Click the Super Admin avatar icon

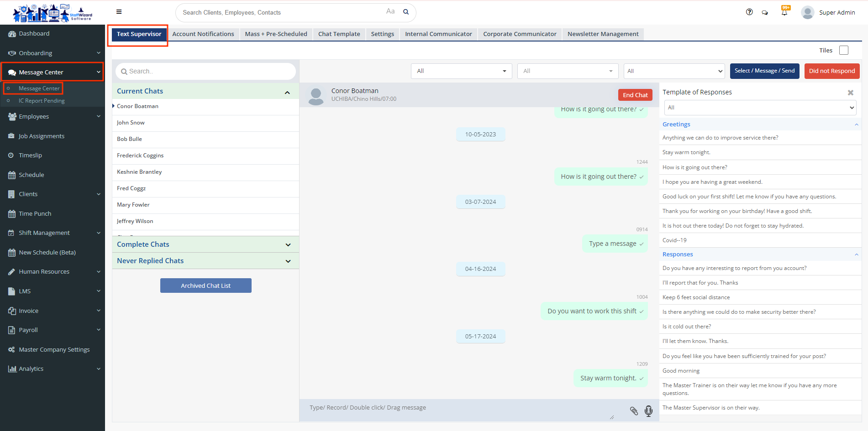coord(808,12)
